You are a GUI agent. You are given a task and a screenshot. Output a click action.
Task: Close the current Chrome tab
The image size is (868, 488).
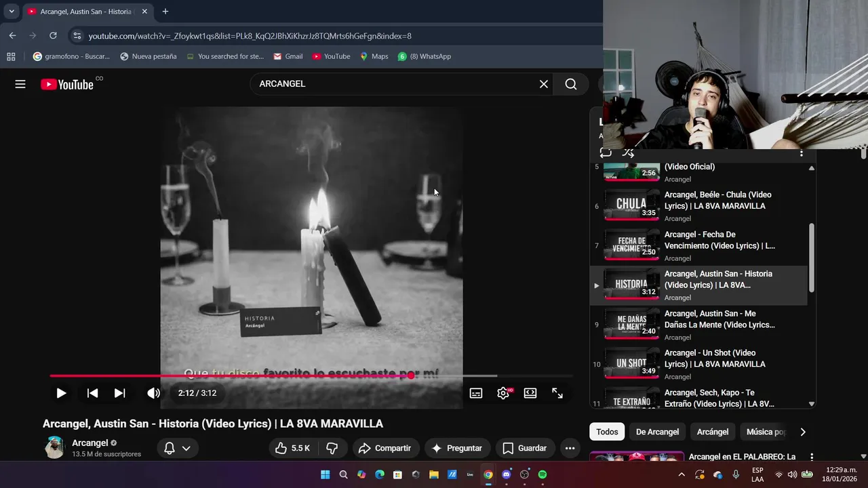click(x=144, y=12)
